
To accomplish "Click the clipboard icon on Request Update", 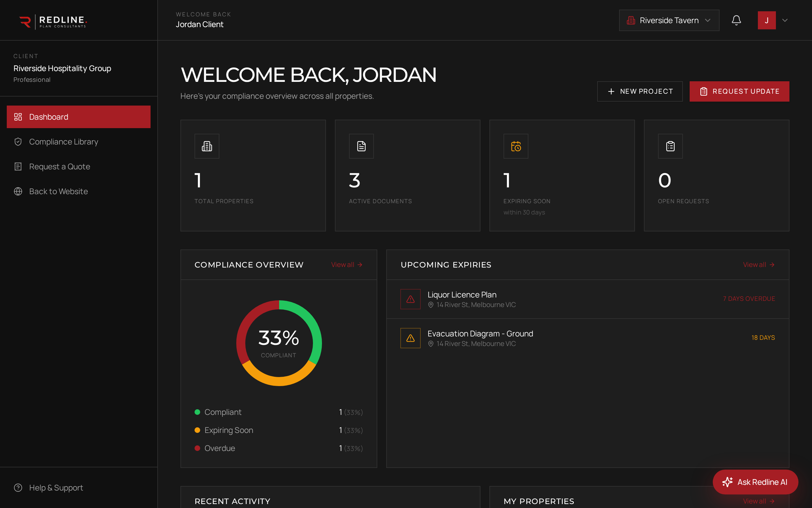I will (704, 91).
